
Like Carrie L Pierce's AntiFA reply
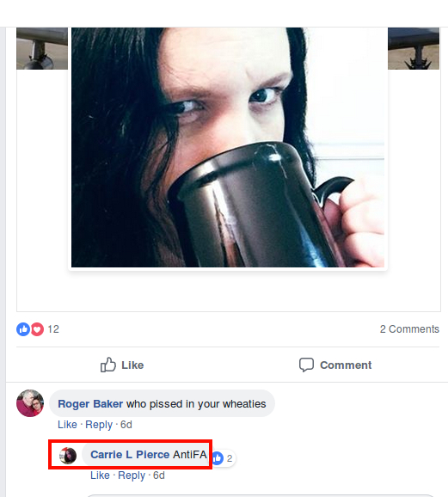click(x=100, y=476)
